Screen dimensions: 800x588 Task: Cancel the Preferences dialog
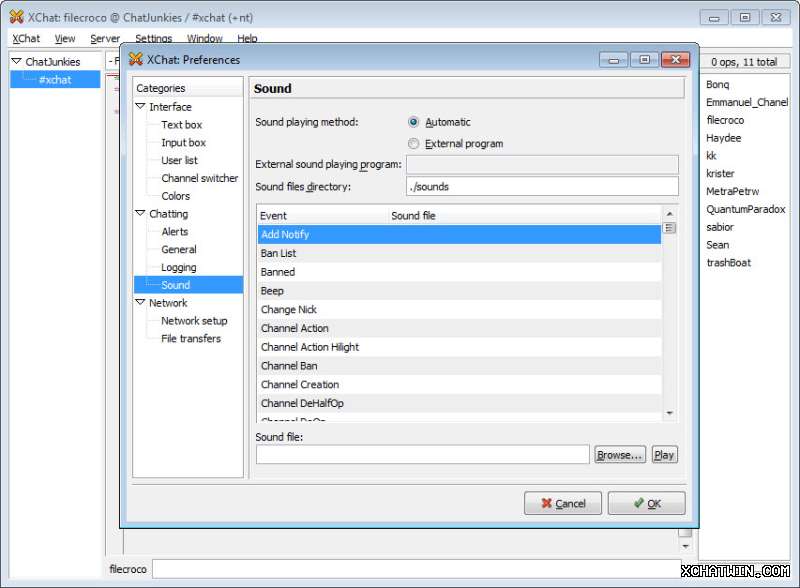coord(562,503)
